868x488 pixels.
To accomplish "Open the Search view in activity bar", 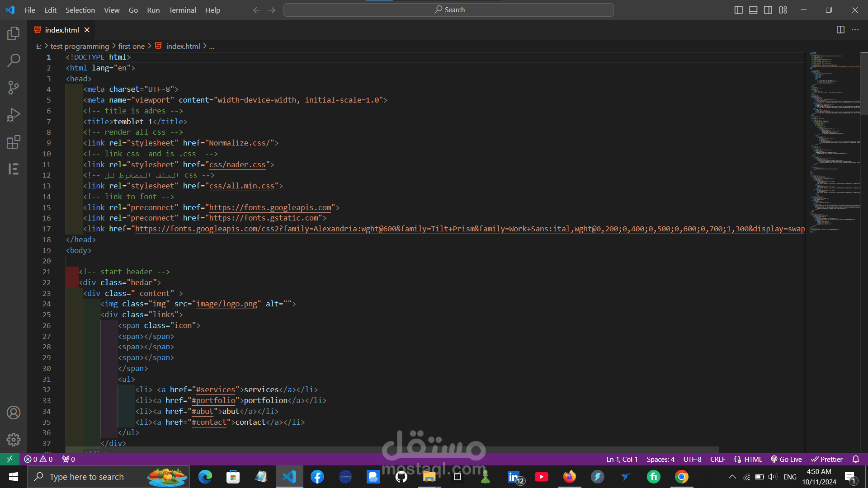I will (14, 60).
